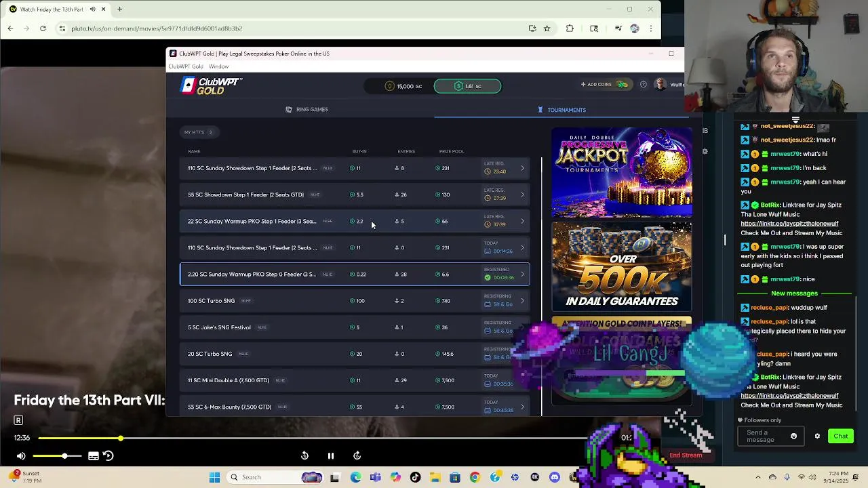Open the chat emoji picker
Screen dimensions: 868x488
[793, 436]
